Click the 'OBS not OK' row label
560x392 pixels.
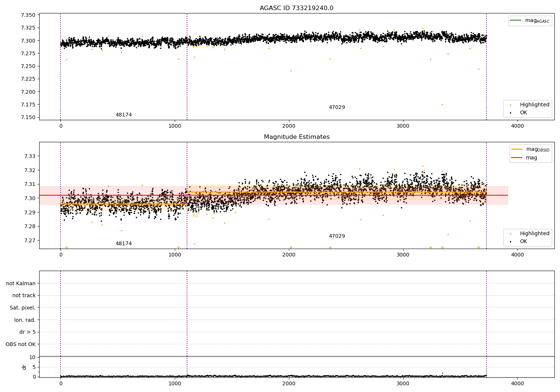click(21, 344)
